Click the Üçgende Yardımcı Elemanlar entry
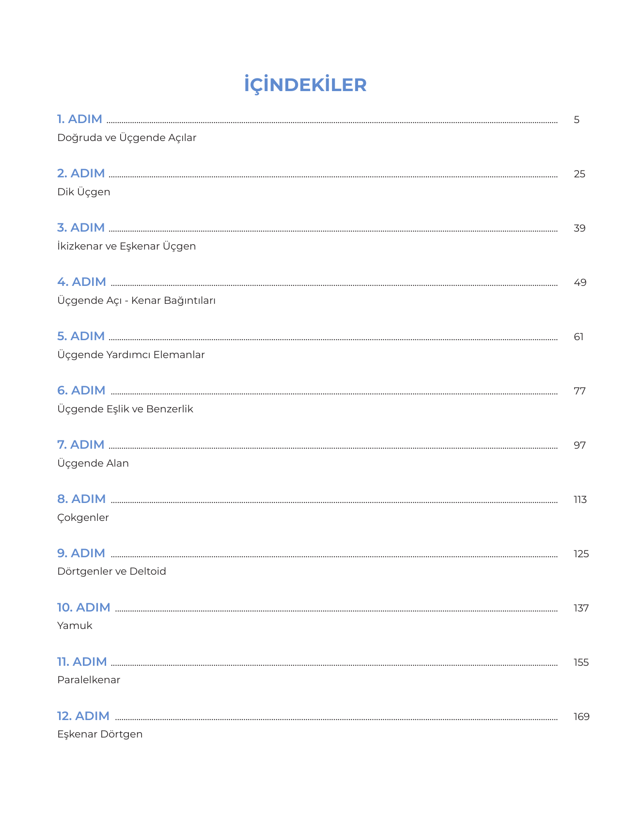 [131, 355]
